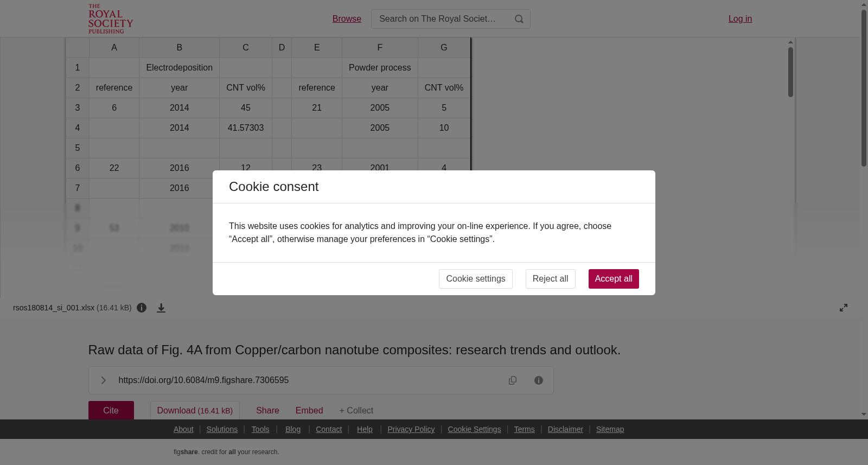This screenshot has height=465, width=868.
Task: Click the page vertical scrollbar thumb
Action: [864, 88]
